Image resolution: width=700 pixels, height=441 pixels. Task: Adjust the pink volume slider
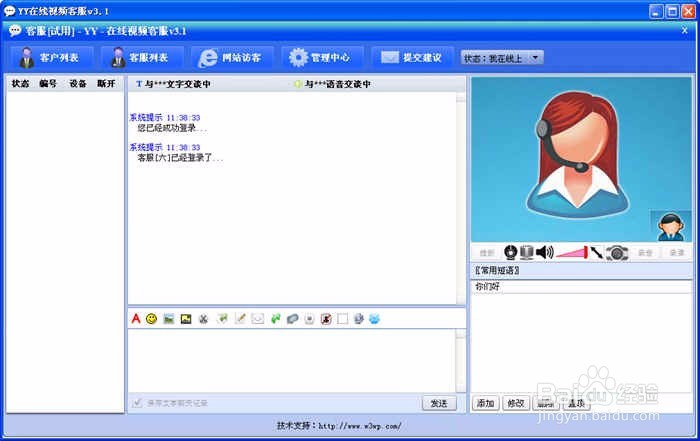click(x=572, y=253)
